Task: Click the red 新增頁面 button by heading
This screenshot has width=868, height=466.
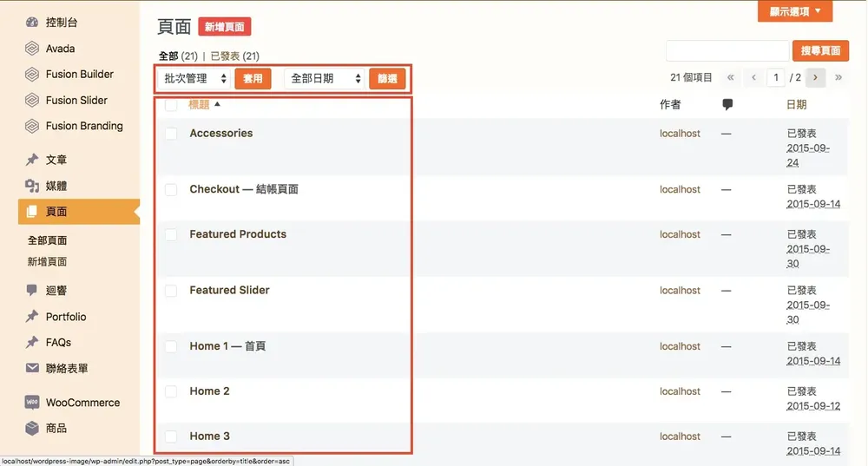Action: [x=224, y=27]
